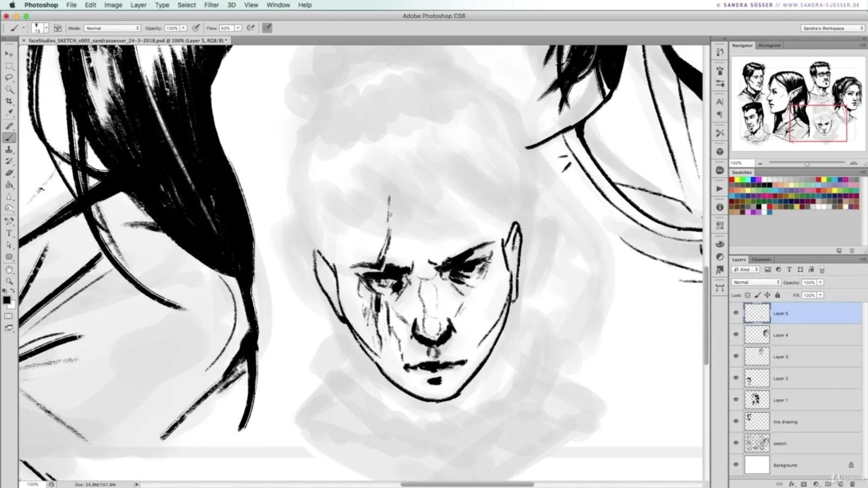
Task: Open the Flow value dropdown
Action: point(238,28)
